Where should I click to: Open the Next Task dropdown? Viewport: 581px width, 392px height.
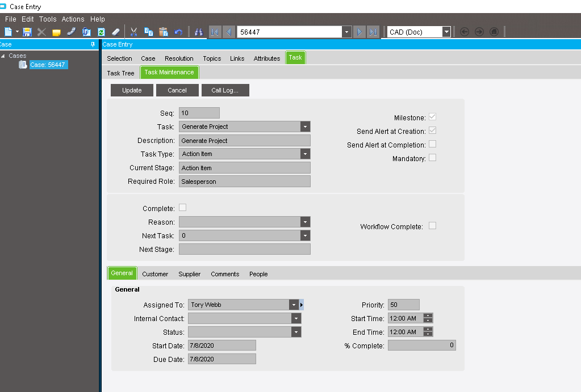click(x=306, y=235)
